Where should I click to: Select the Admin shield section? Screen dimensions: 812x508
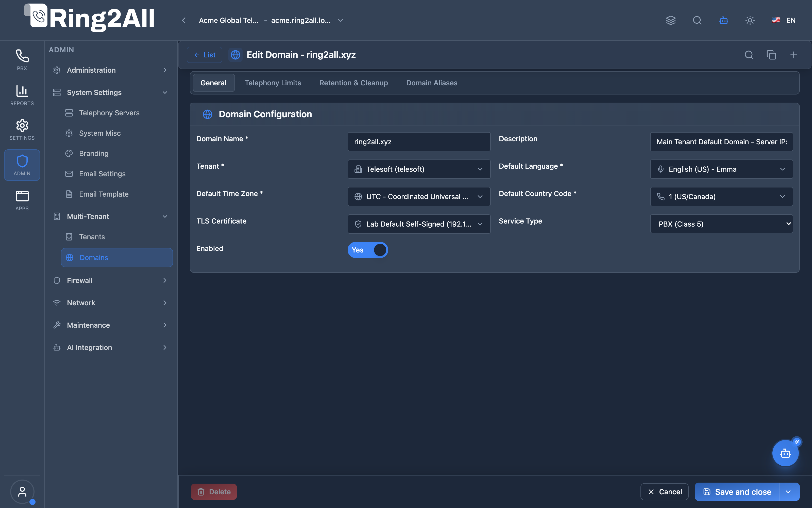[22, 165]
